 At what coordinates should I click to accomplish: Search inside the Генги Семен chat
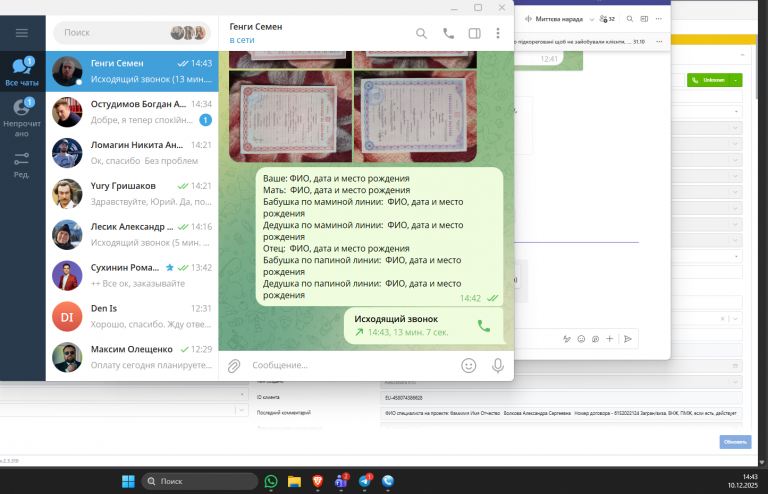click(x=421, y=33)
